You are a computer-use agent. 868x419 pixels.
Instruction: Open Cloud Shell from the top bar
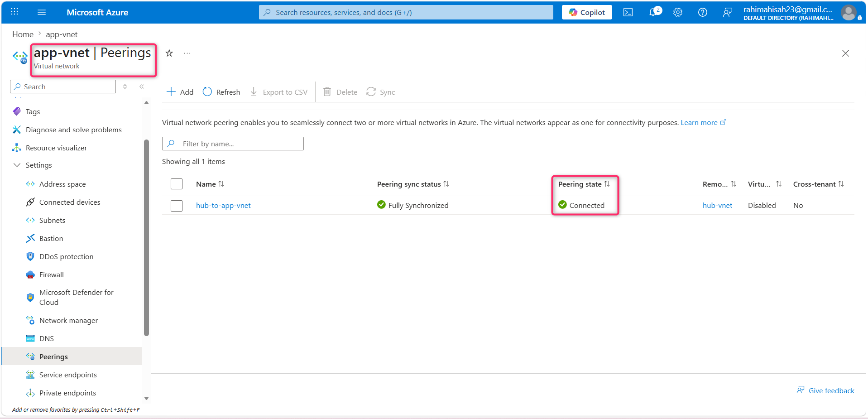click(x=628, y=12)
